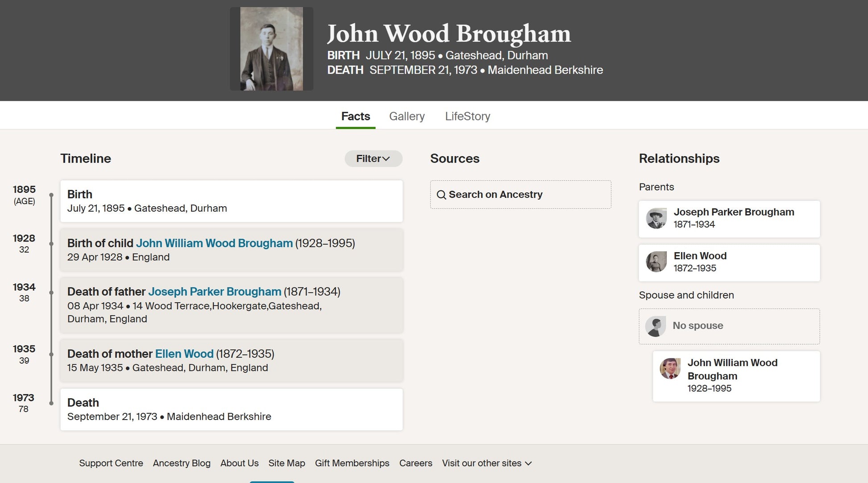
Task: Click Ellen Wood's avatar photo
Action: point(656,262)
